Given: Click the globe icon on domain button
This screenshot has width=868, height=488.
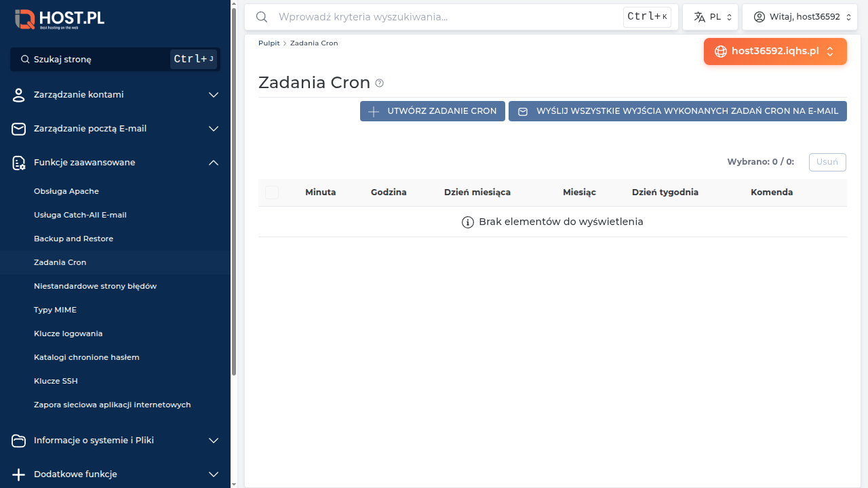Looking at the screenshot, I should 721,52.
